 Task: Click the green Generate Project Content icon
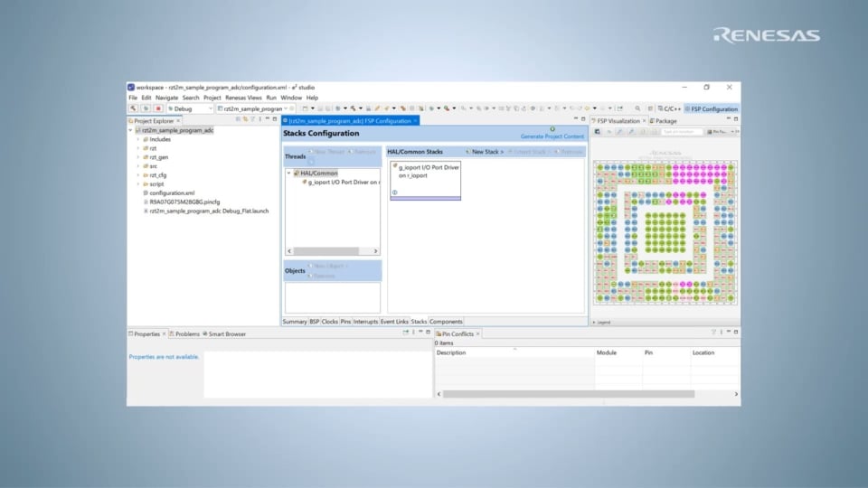pyautogui.click(x=552, y=129)
